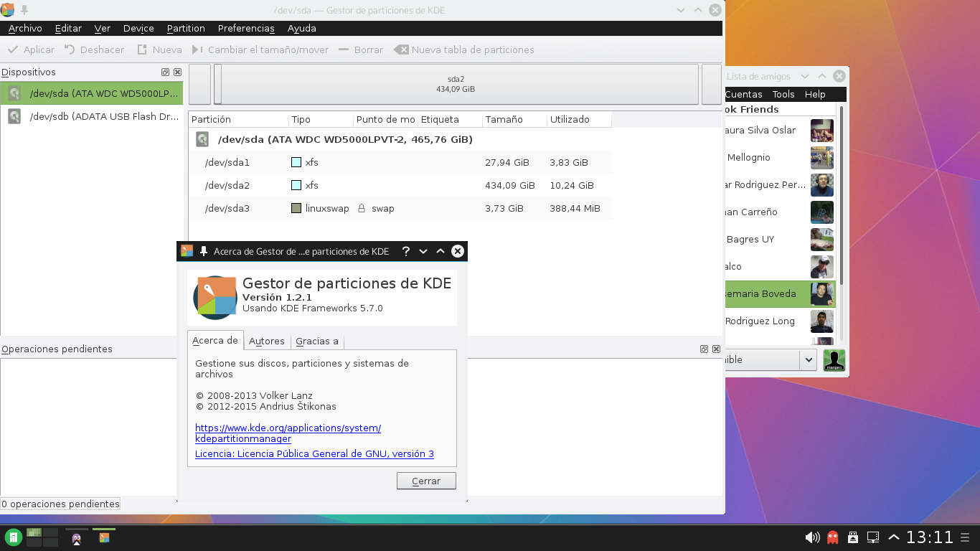Click the small sda1 block in the partition bar
Screen dimensions: 980x551
(x=200, y=84)
